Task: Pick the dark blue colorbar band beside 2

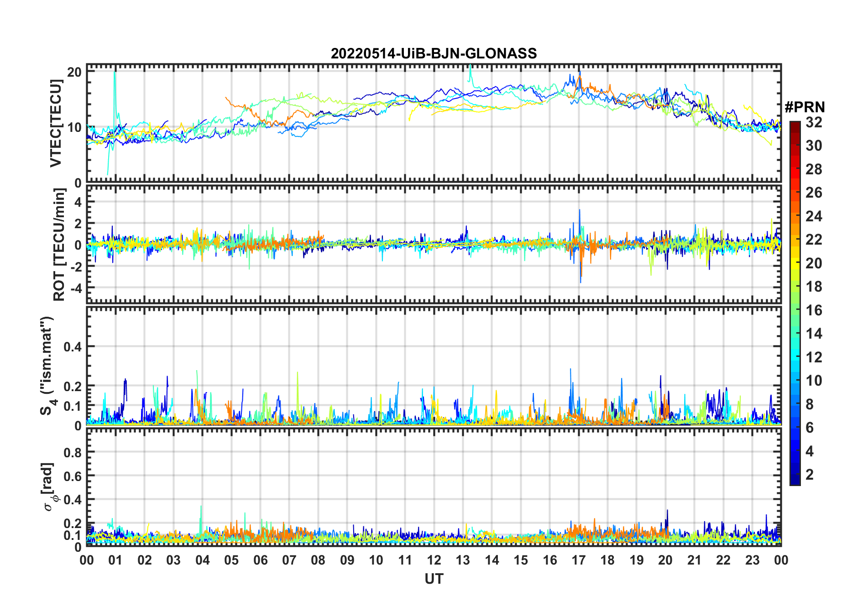Action: (x=795, y=475)
